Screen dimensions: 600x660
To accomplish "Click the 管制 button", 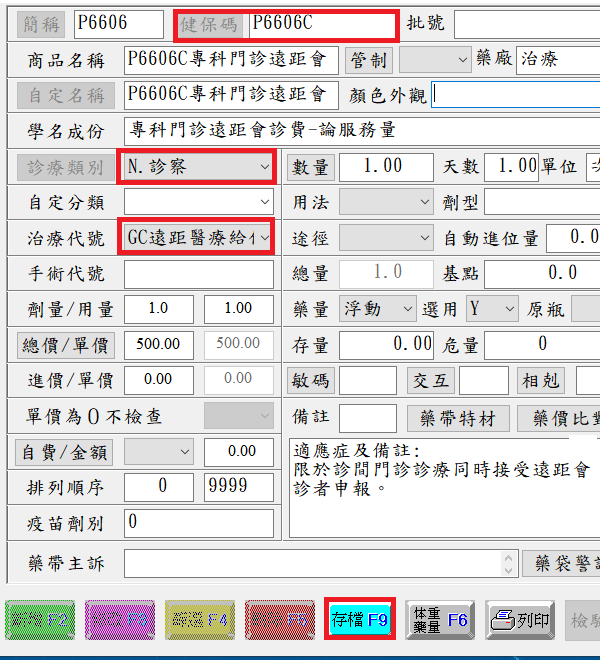I will tap(367, 60).
